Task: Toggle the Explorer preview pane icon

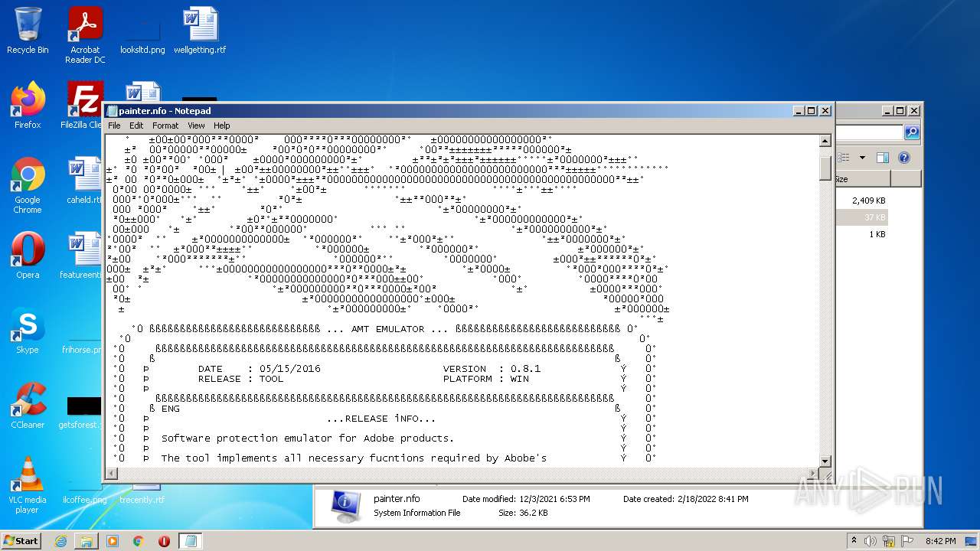Action: pyautogui.click(x=882, y=158)
